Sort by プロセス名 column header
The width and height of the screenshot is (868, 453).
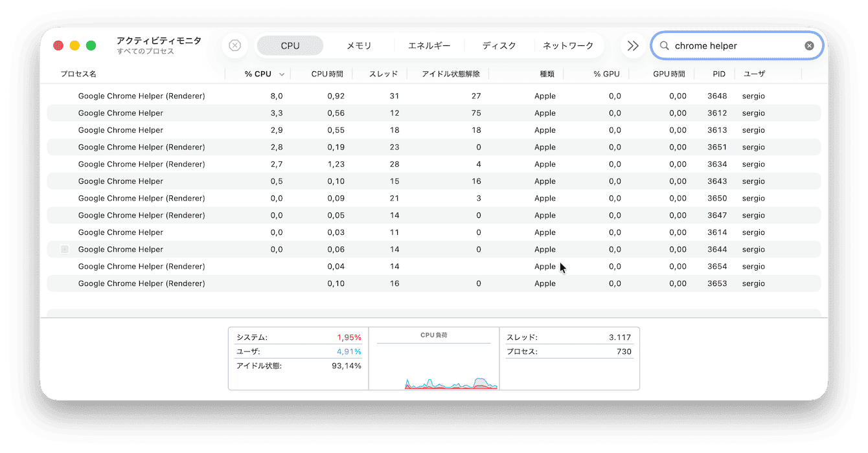(x=78, y=74)
